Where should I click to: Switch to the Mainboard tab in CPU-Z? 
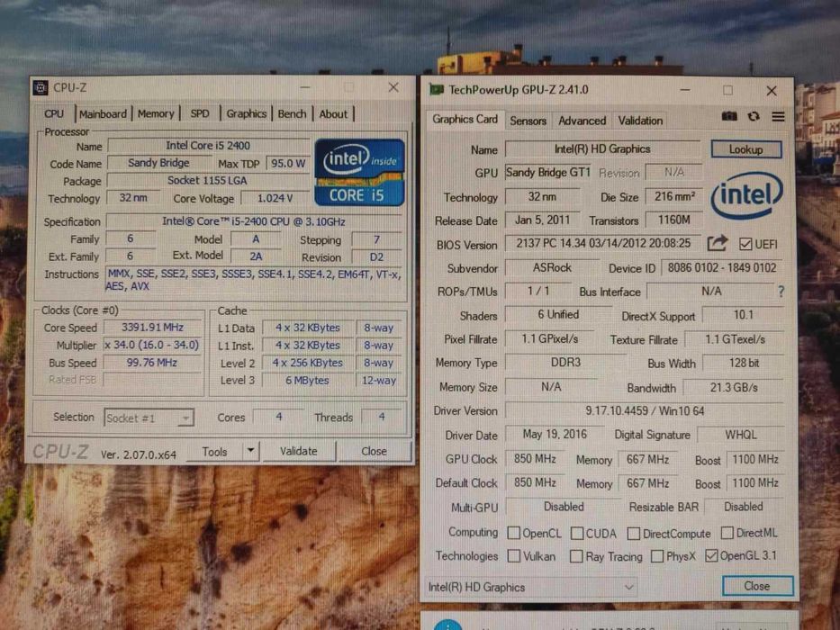(103, 114)
